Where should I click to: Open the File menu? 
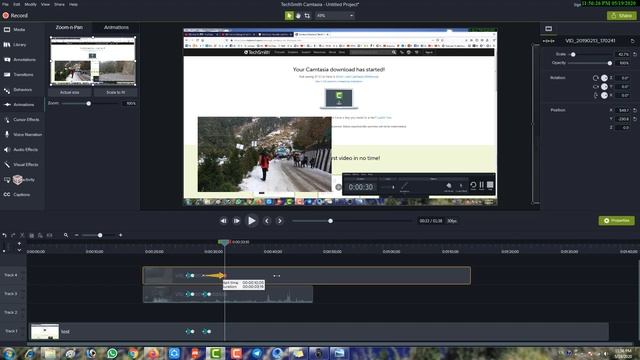click(5, 4)
